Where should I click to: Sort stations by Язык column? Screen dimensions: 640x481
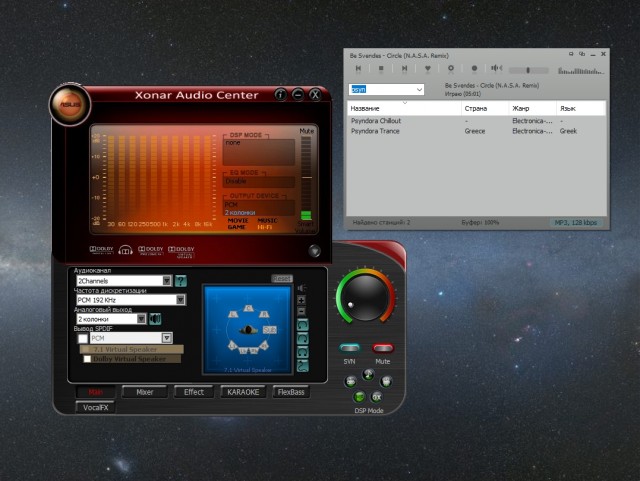[x=580, y=108]
